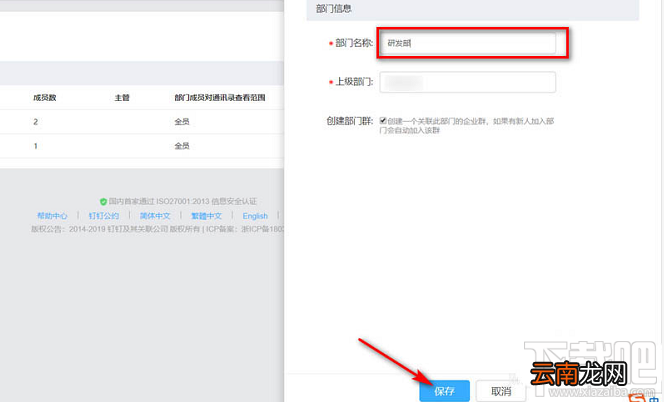
Task: Open the 帮助中心 link
Action: (x=52, y=216)
